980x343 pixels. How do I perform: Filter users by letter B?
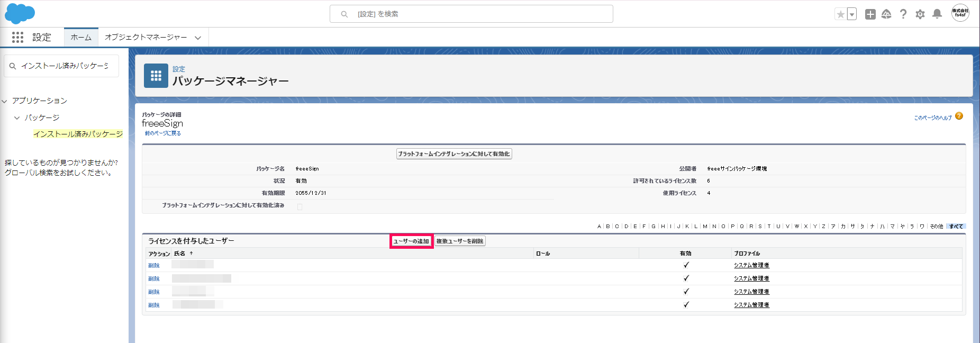608,227
